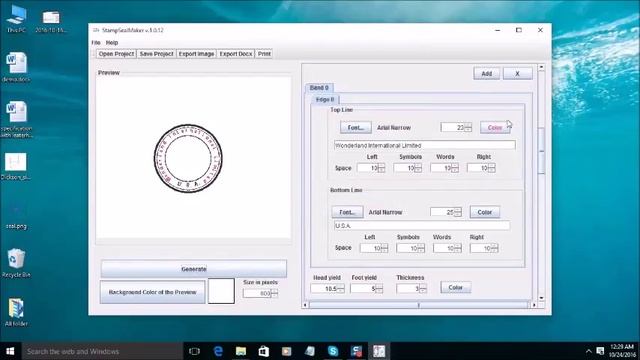Viewport: 640px width, 360px height.
Task: Adjust Bottom Line Left space spinner
Action: pyautogui.click(x=374, y=248)
